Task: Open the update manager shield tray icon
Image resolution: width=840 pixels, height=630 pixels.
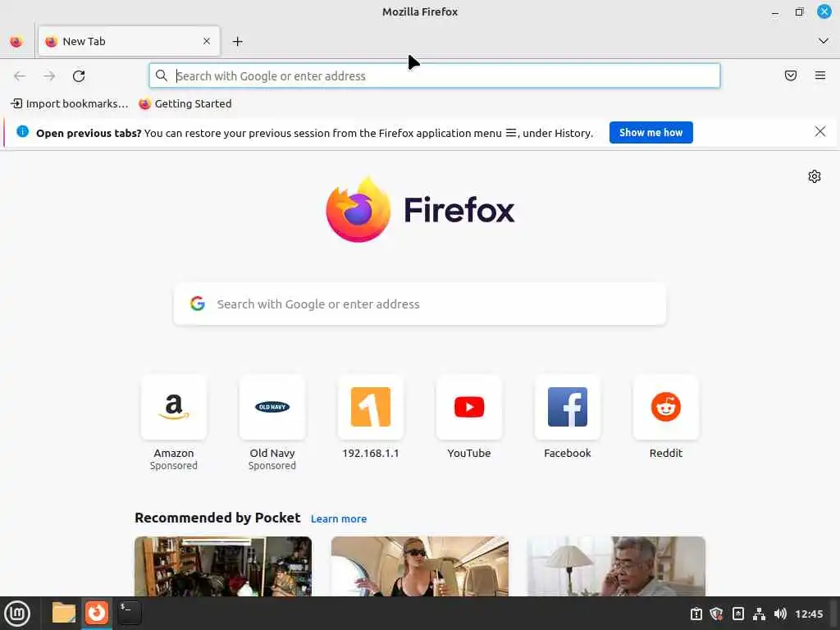Action: coord(716,614)
